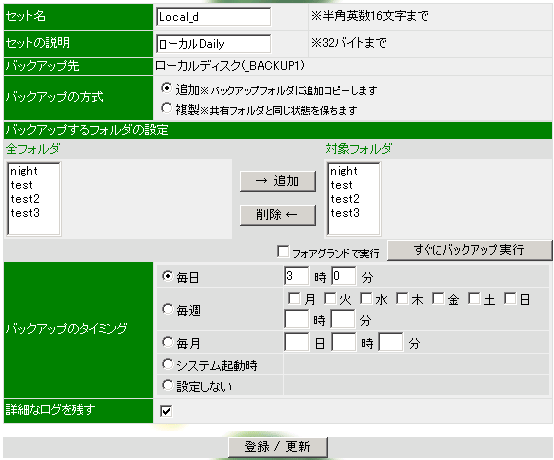Select the 毎週 schedule radio button
This screenshot has height=460, width=554.
pyautogui.click(x=167, y=309)
